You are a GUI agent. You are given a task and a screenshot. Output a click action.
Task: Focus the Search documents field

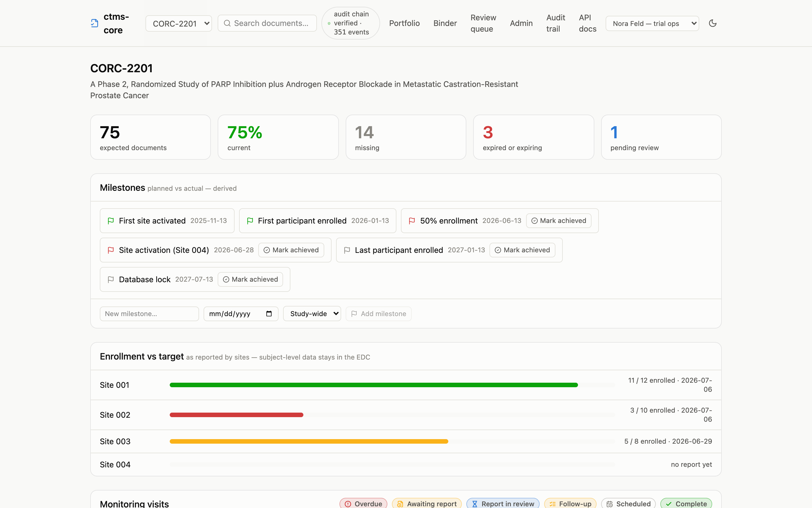click(x=267, y=23)
